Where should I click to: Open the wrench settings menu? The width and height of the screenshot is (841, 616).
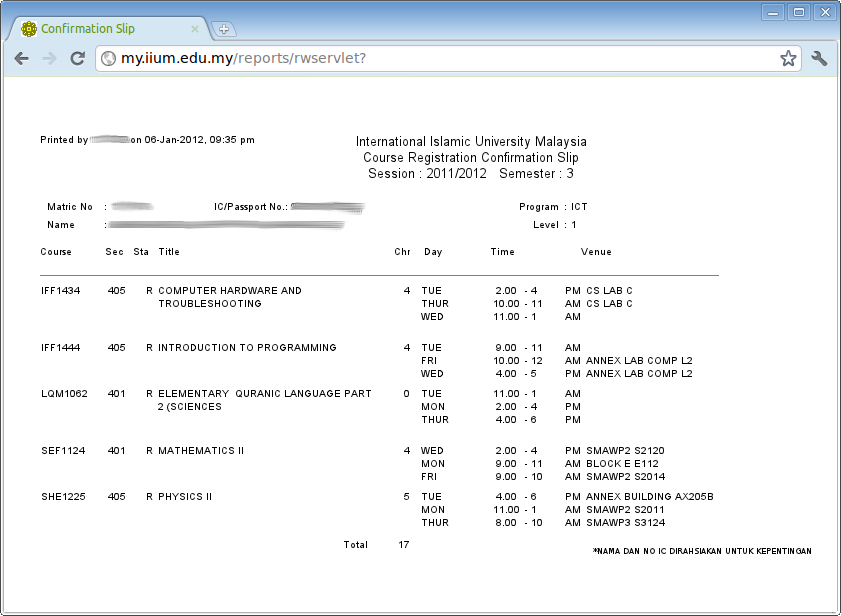point(819,58)
